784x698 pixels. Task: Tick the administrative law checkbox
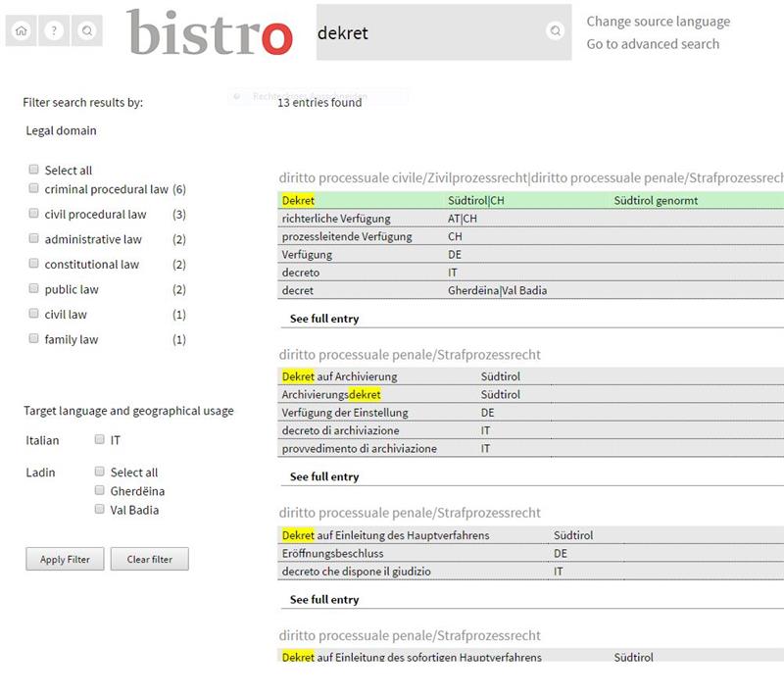[35, 238]
